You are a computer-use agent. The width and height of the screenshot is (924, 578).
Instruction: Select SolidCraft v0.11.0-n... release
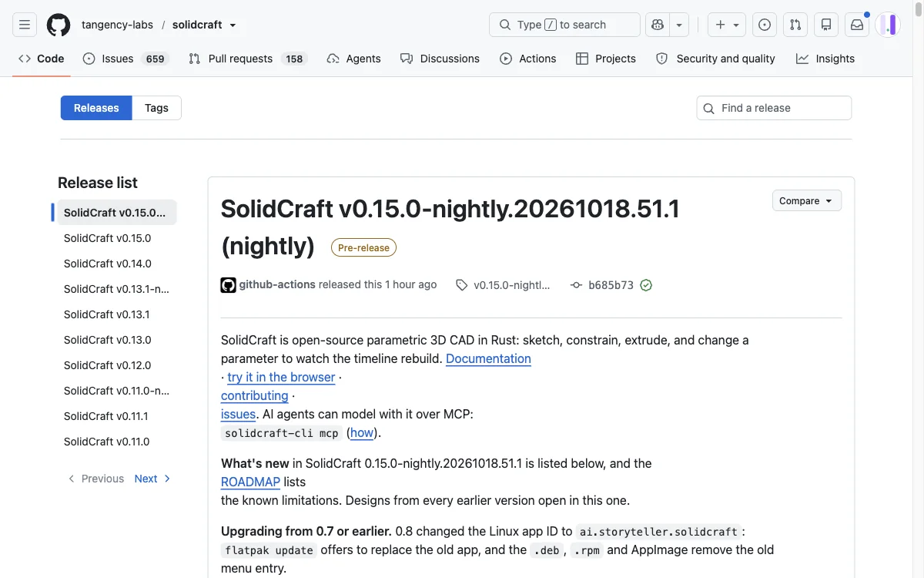click(116, 391)
